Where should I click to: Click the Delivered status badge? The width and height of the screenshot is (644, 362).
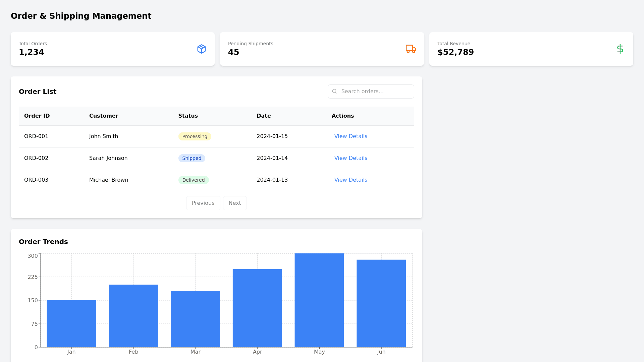coord(193,180)
